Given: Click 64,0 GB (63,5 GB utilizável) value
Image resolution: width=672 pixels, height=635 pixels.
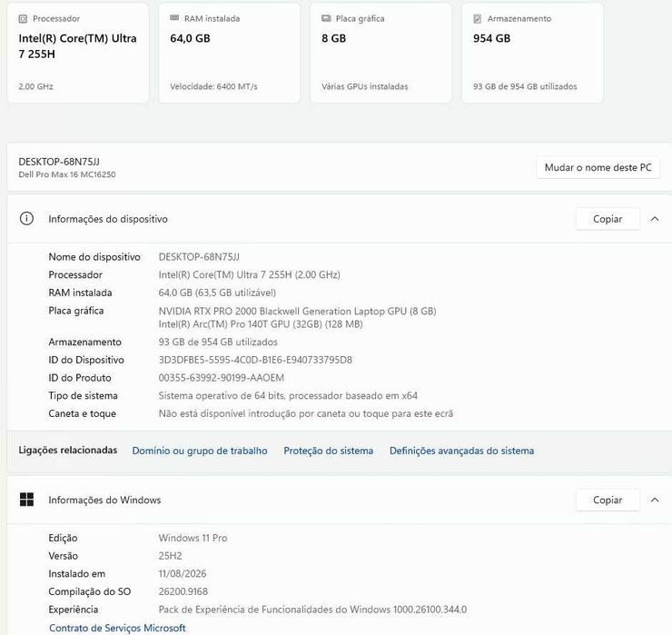Looking at the screenshot, I should click(x=217, y=293).
